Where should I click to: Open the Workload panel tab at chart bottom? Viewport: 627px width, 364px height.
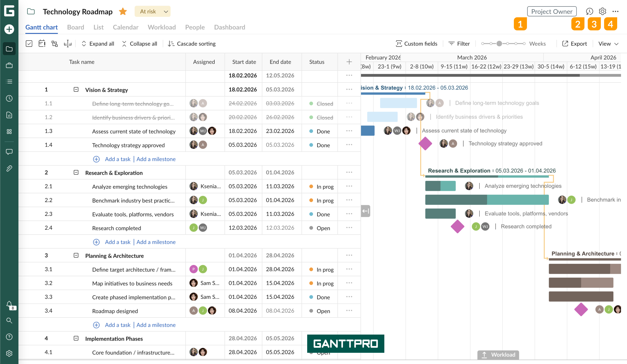click(498, 355)
